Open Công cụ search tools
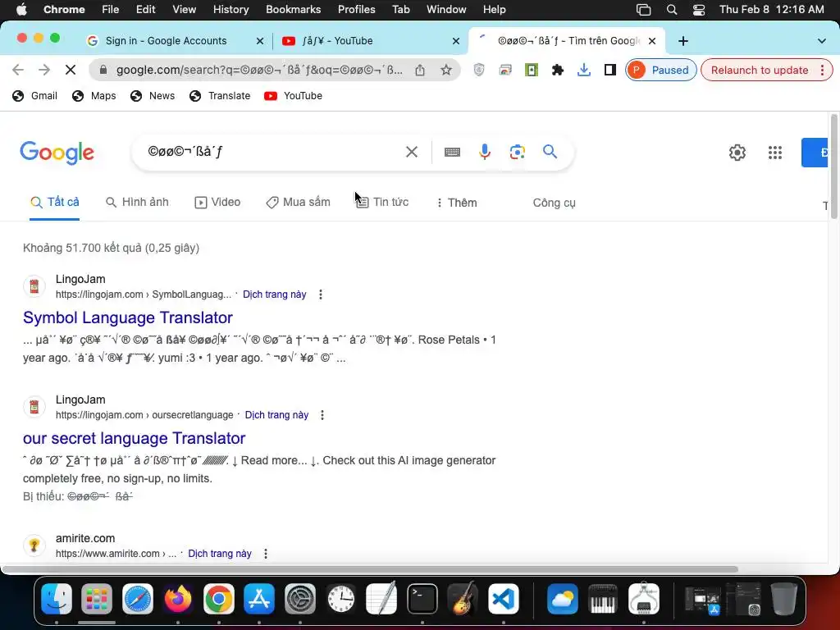The height and width of the screenshot is (630, 840). pyautogui.click(x=554, y=203)
